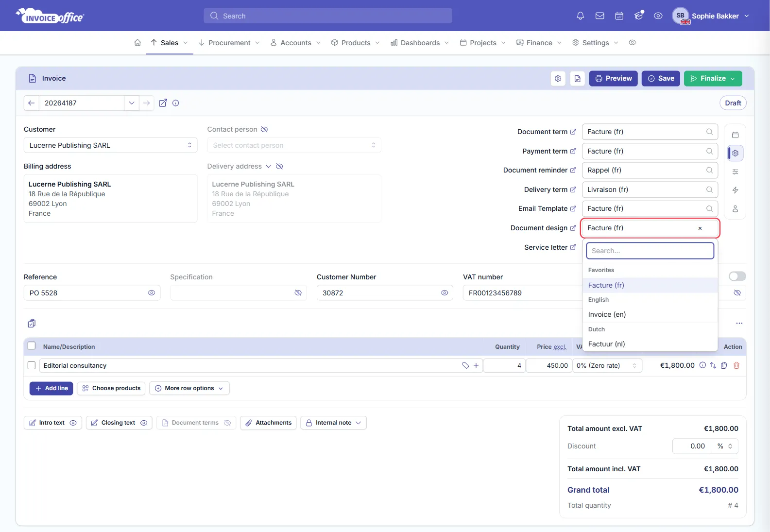Toggle Reference field visibility eye
The height and width of the screenshot is (532, 770).
[152, 293]
